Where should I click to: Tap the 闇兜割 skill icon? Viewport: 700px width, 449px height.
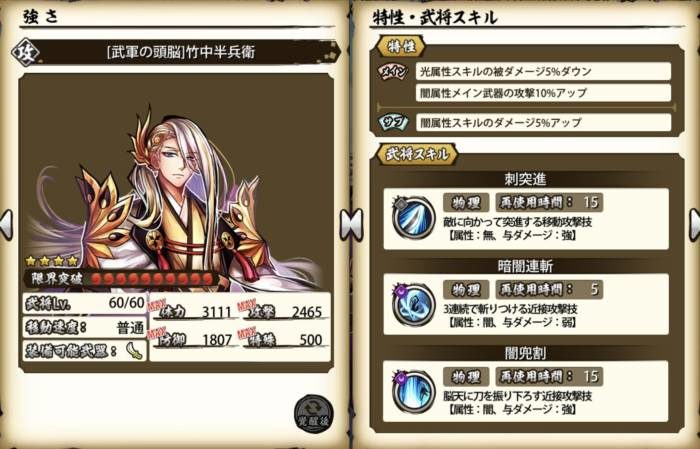point(413,392)
